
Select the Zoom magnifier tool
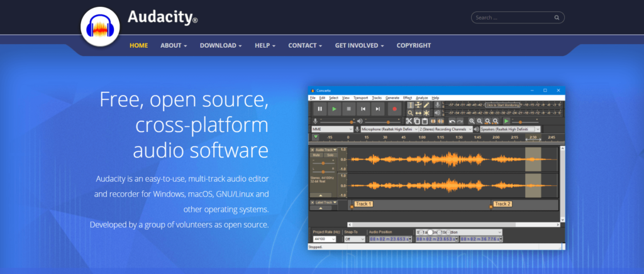pos(410,112)
